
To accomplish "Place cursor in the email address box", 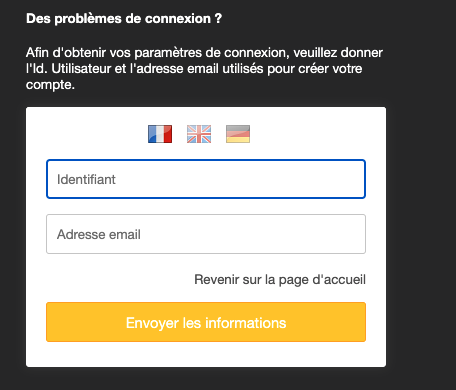I will (x=206, y=234).
